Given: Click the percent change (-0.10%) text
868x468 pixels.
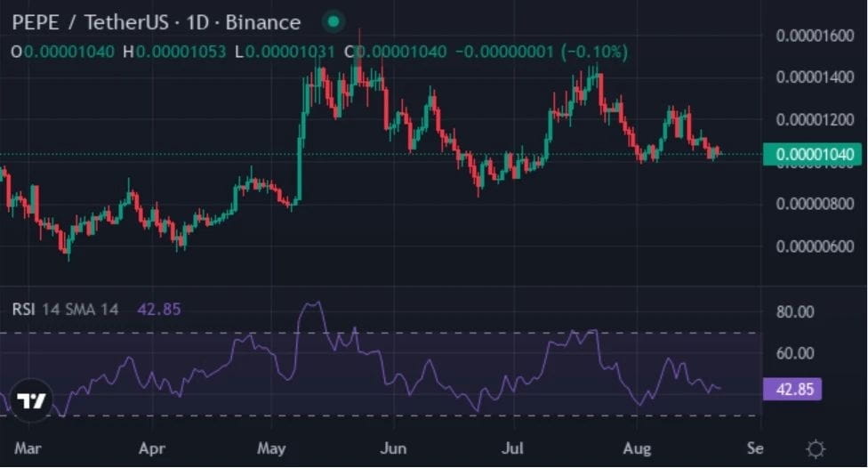Looking at the screenshot, I should pyautogui.click(x=595, y=52).
